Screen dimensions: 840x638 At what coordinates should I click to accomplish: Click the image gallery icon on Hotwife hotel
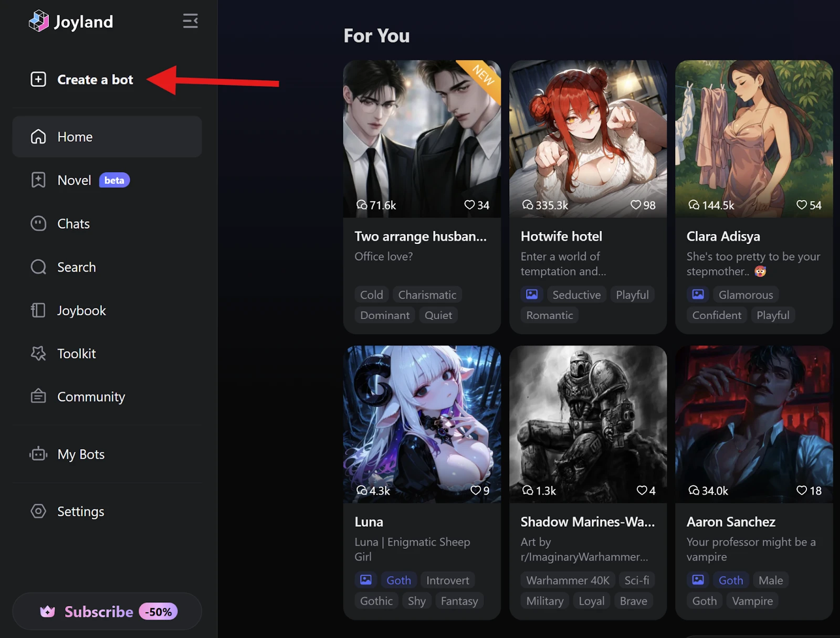(532, 294)
